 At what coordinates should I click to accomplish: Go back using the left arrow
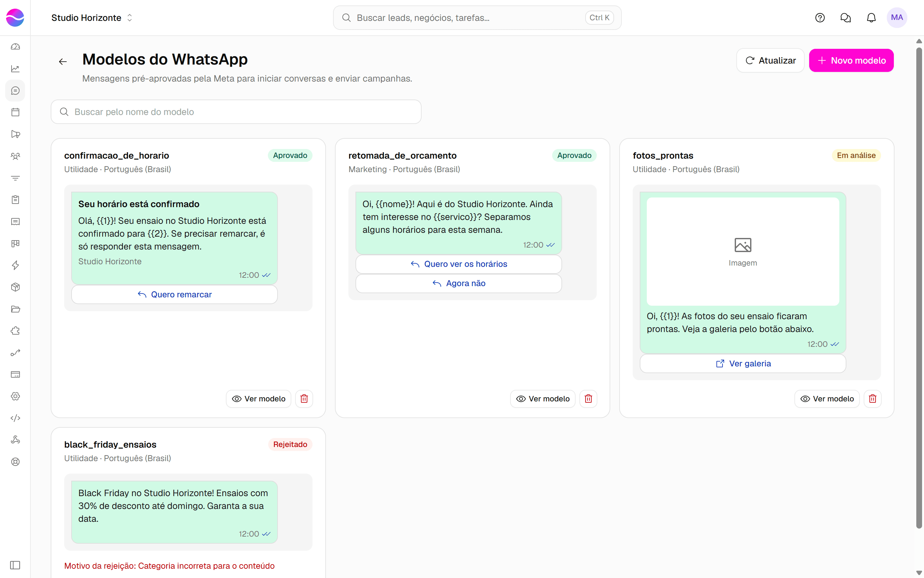(63, 62)
